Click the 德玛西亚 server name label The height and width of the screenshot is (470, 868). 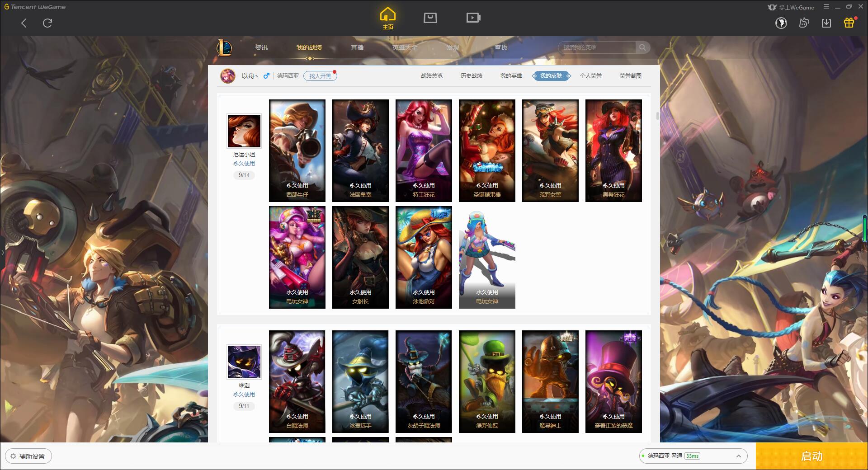tap(288, 76)
